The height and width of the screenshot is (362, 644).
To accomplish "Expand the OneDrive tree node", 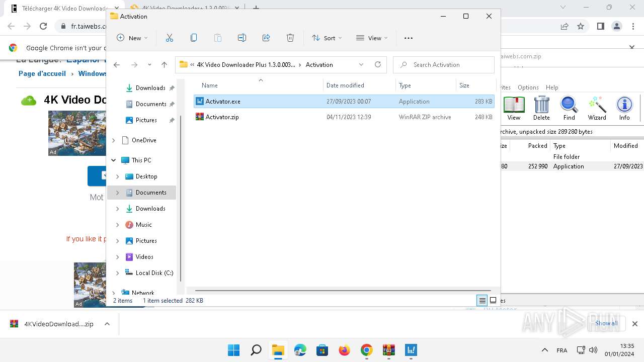I will pyautogui.click(x=114, y=140).
